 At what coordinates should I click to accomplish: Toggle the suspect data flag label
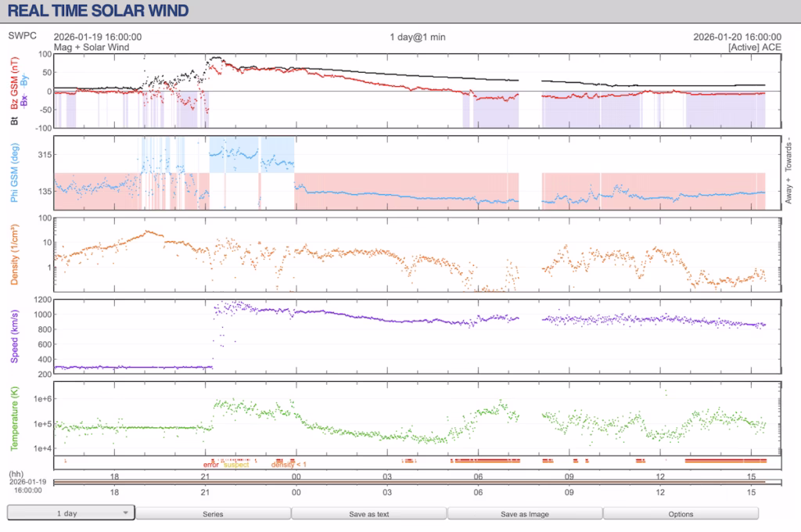point(236,464)
